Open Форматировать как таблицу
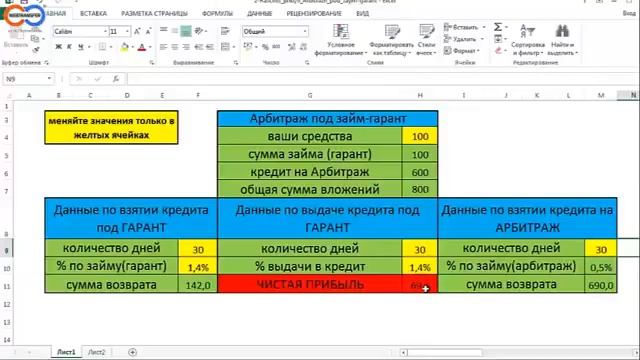Viewport: 640px width, 360px height. (x=391, y=40)
